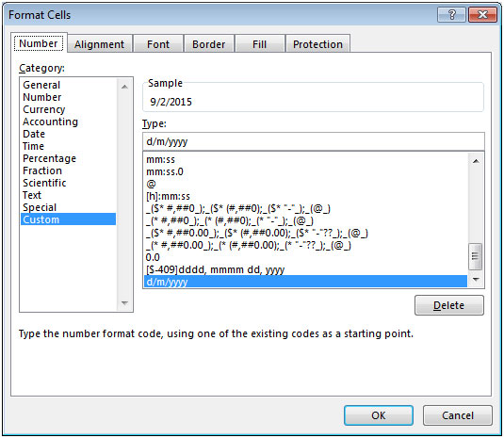Click format type list scroll down arrow
The width and height of the screenshot is (504, 438).
(476, 279)
